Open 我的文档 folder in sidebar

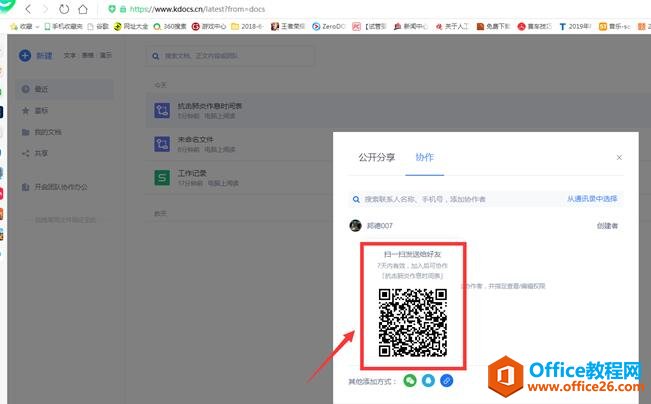click(x=46, y=132)
